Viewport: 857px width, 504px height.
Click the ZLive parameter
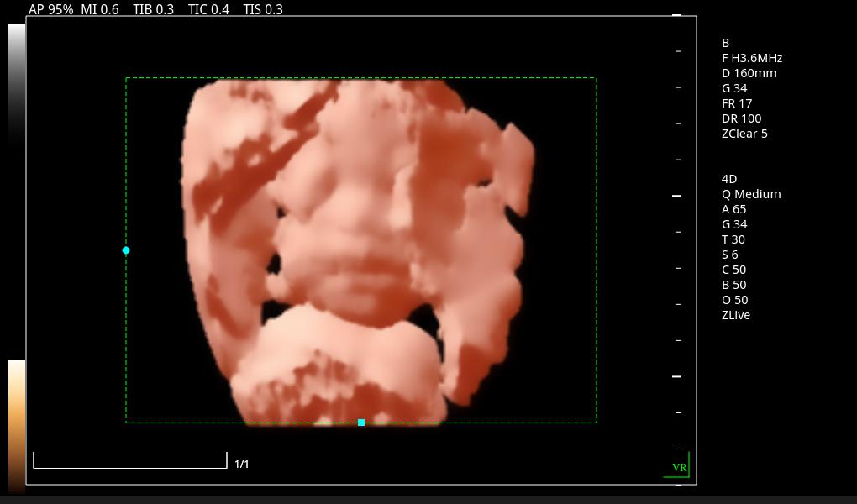point(736,315)
